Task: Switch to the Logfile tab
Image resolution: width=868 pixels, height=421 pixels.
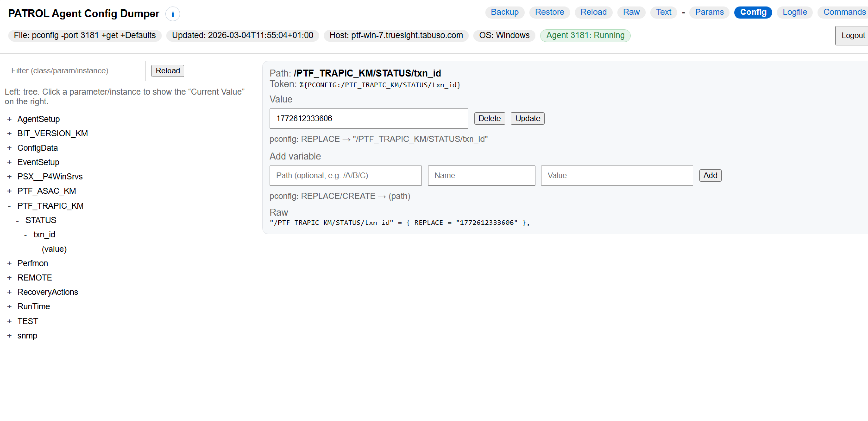Action: (795, 12)
